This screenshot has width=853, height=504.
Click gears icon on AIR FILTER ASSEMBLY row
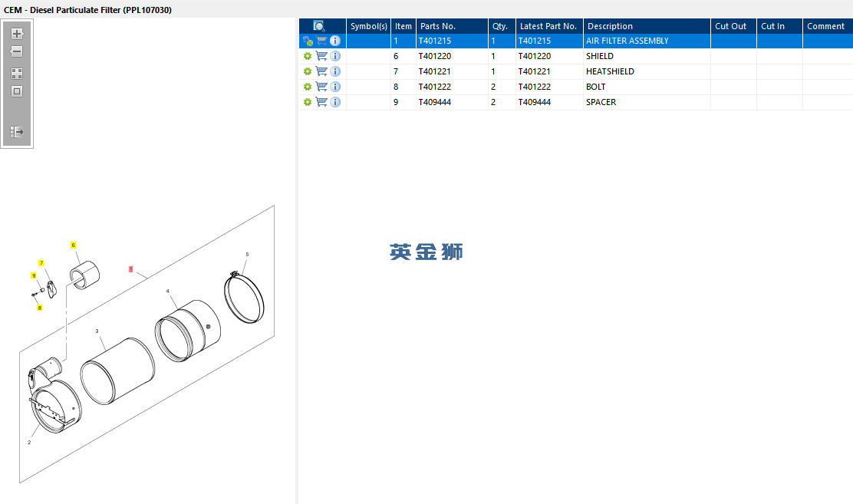(x=308, y=41)
